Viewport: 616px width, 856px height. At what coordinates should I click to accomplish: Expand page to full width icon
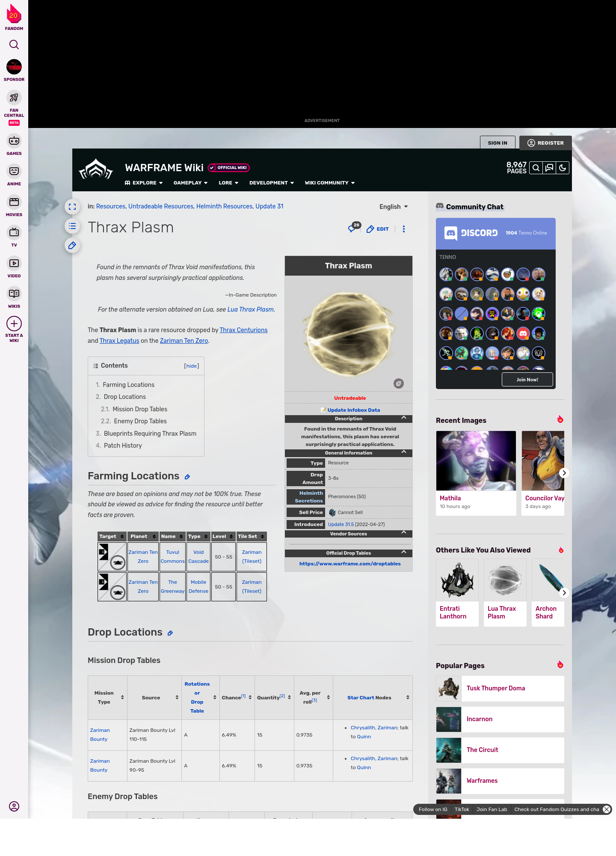click(x=72, y=207)
